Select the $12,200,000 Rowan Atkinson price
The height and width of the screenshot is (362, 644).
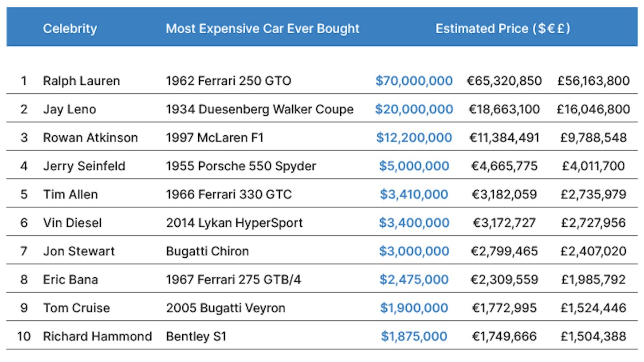pos(414,138)
